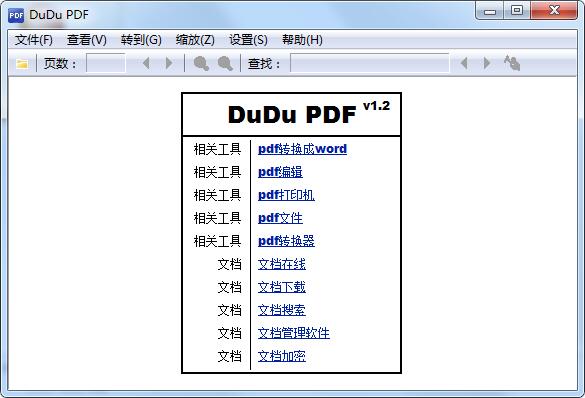585x398 pixels.
Task: Click the zoom out magnifier icon
Action: coord(201,63)
